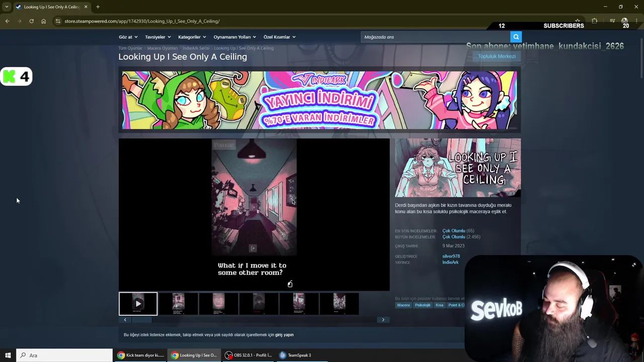Expand the Oynamanın Yolları menu
The image size is (644, 362).
pos(234,37)
